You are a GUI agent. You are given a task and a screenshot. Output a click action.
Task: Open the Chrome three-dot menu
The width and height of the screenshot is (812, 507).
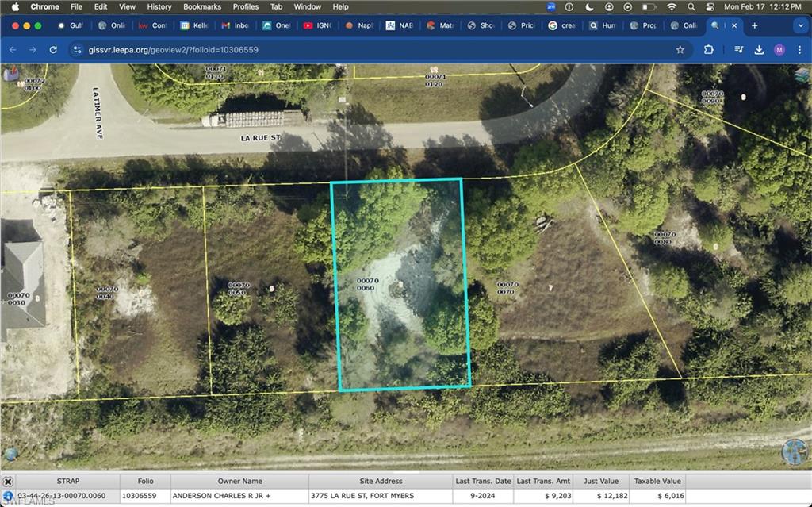click(799, 49)
